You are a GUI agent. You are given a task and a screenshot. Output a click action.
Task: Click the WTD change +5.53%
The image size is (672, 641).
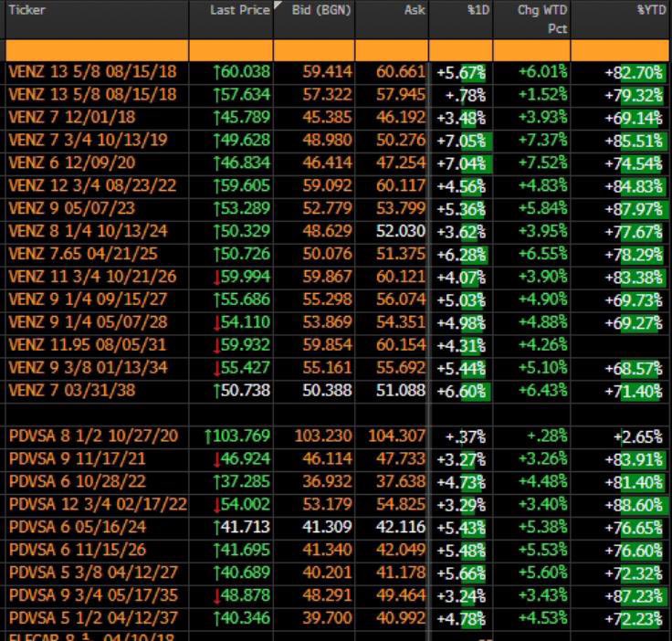pos(542,550)
